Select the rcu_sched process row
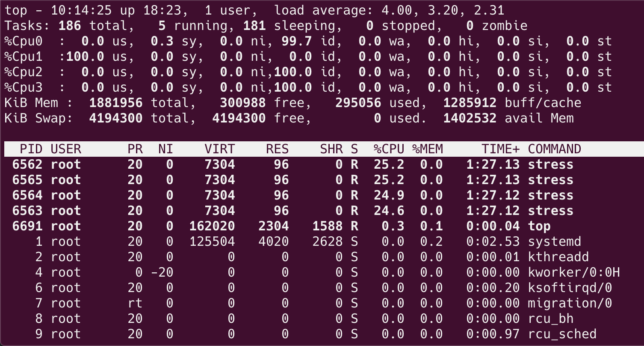This screenshot has width=644, height=346. coord(257,334)
